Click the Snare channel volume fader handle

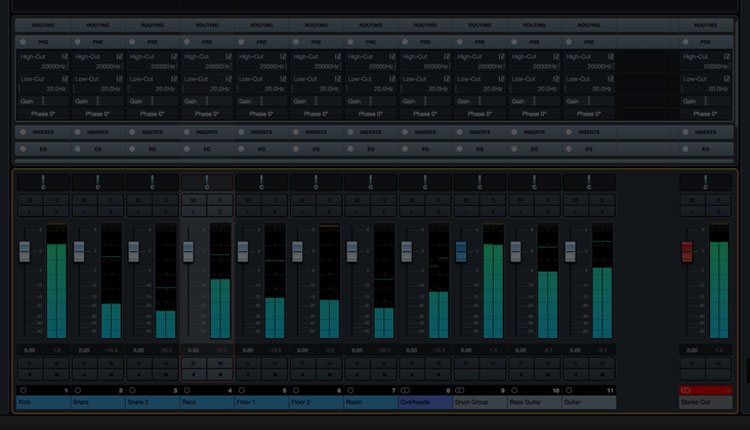79,252
